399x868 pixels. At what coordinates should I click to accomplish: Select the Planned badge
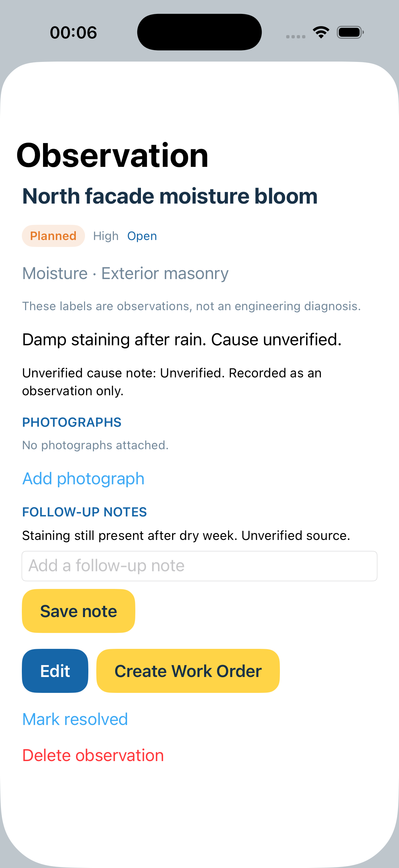click(53, 236)
